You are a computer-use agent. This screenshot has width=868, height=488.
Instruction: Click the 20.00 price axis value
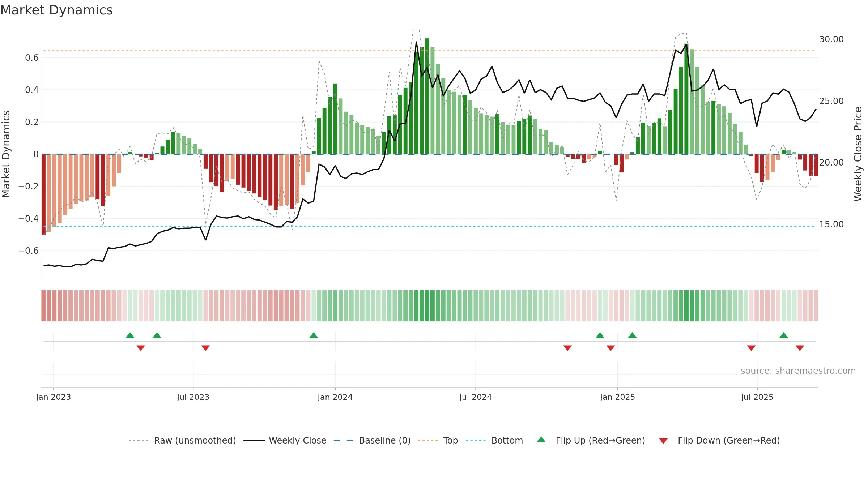tap(831, 162)
